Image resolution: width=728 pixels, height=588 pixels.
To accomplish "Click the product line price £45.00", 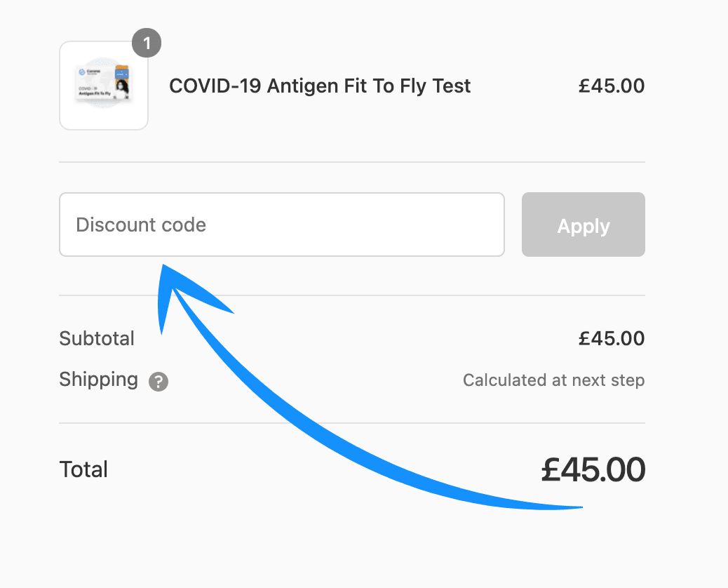I will (611, 86).
